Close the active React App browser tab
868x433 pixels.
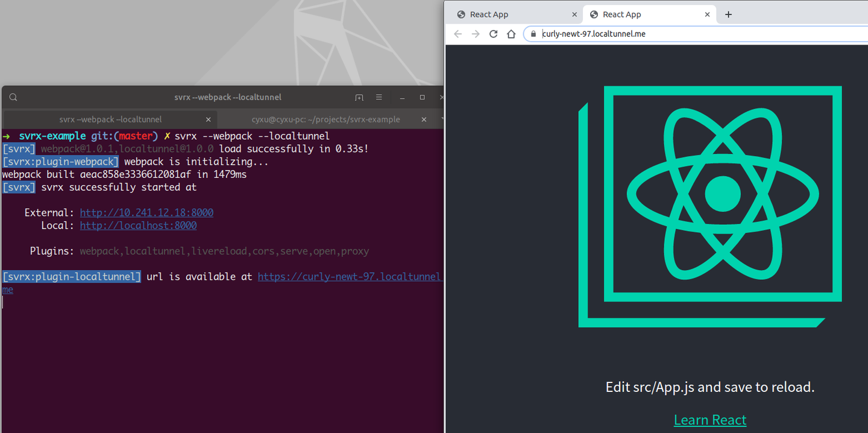pos(708,14)
